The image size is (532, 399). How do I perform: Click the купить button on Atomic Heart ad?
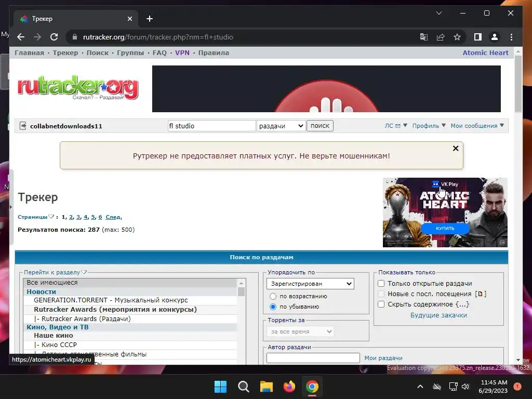pos(445,229)
